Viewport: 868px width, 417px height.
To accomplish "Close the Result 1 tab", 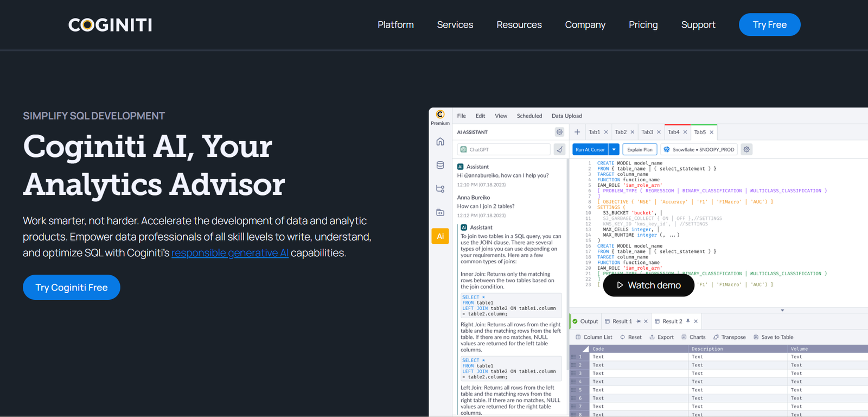I will [646, 321].
